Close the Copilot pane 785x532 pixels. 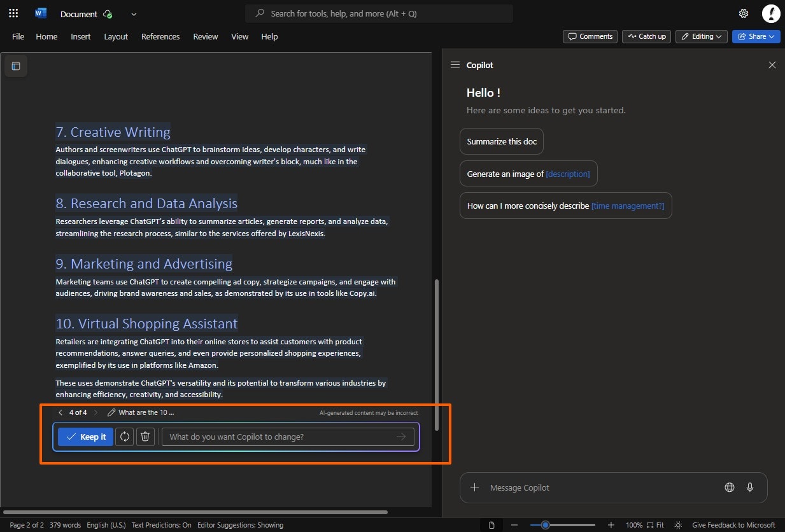(772, 65)
